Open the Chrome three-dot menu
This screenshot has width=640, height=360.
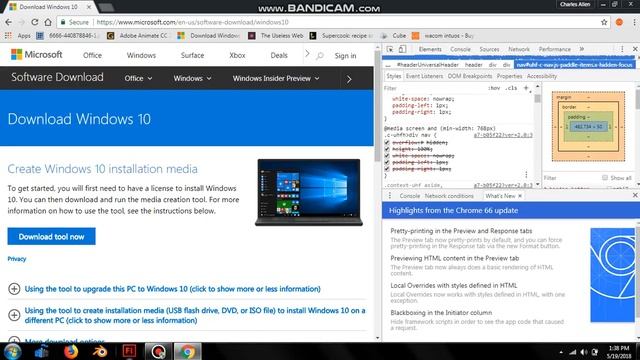[x=634, y=22]
